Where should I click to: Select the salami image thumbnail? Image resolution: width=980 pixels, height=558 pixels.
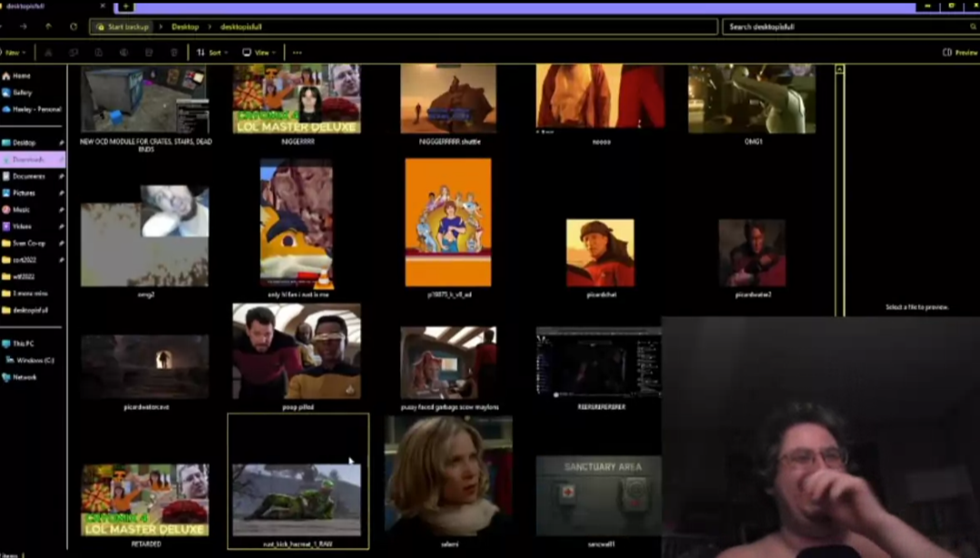449,476
